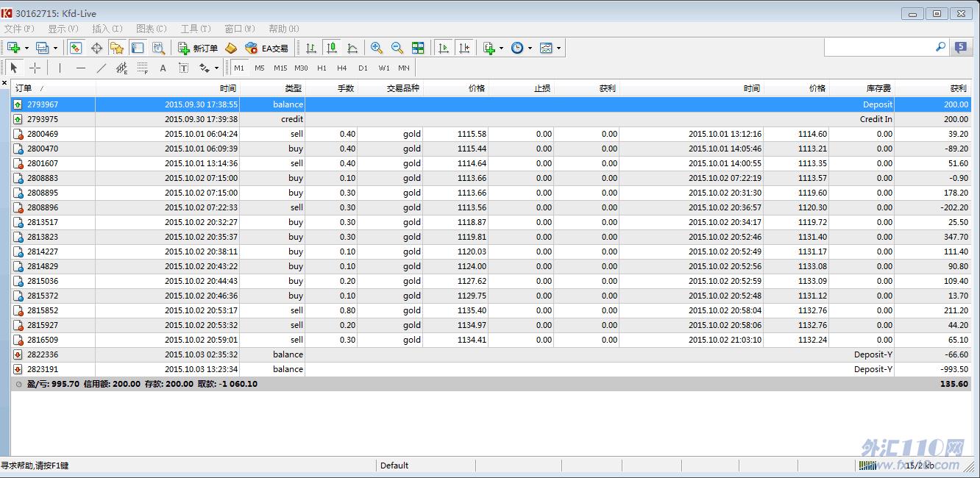Open the 工具(T) menu

(196, 29)
